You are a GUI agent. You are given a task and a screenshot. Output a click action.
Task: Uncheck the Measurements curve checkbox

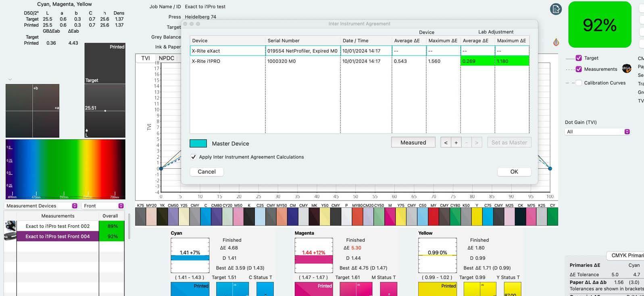pos(579,69)
